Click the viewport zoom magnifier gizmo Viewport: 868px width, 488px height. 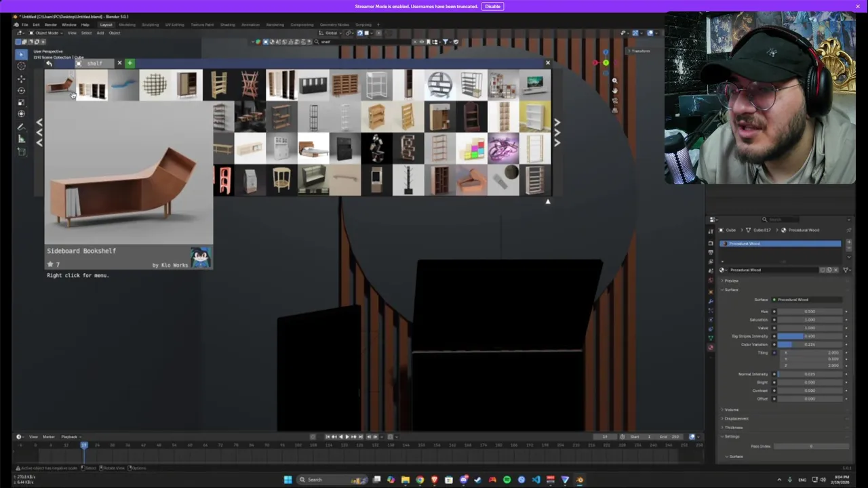point(614,81)
